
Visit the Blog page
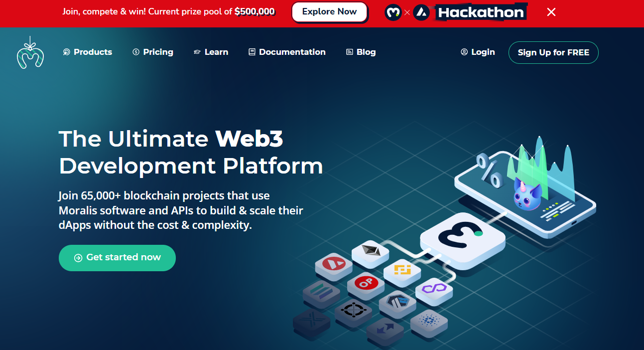pyautogui.click(x=361, y=52)
